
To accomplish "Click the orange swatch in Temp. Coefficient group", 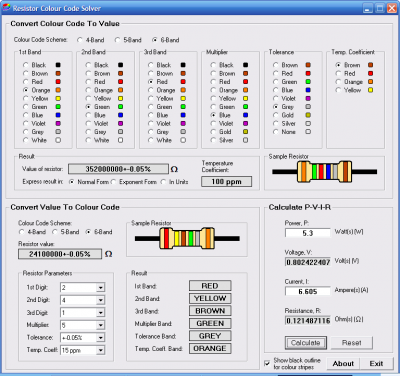I will pyautogui.click(x=370, y=82).
